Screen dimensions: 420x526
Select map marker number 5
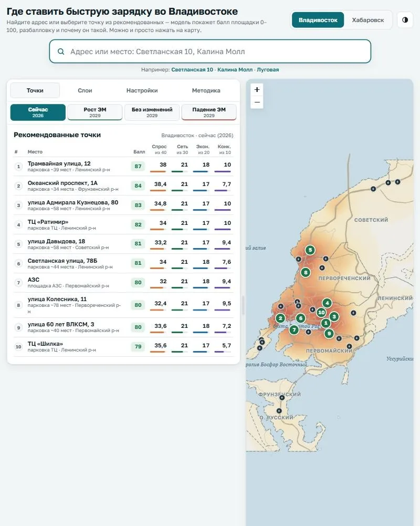(310, 250)
